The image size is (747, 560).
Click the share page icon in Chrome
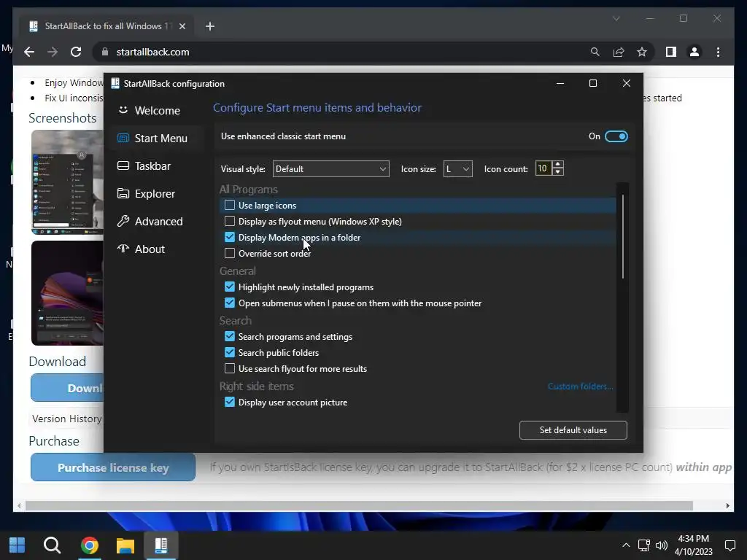click(x=619, y=52)
